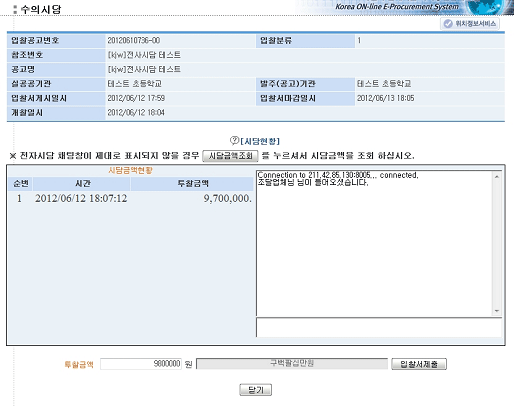This screenshot has height=407, width=514.
Task: Click the 투찰금액 input field showing 9800000
Action: click(141, 364)
